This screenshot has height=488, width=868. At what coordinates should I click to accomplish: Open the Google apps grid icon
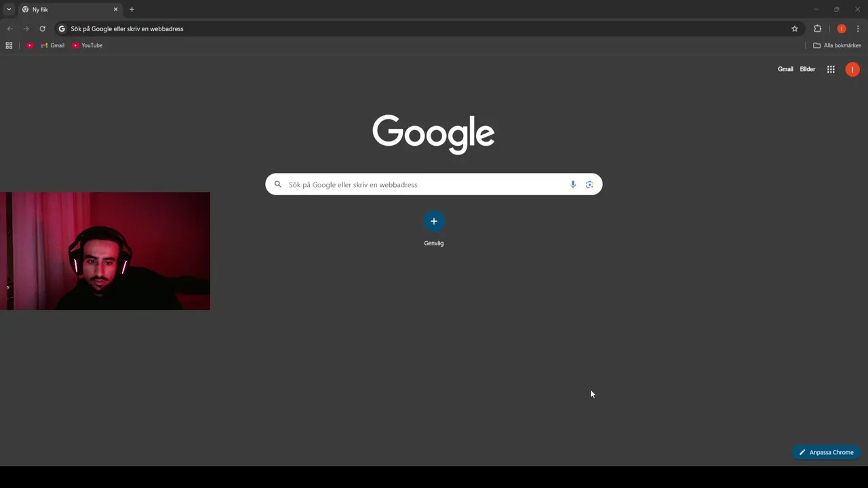pyautogui.click(x=831, y=69)
